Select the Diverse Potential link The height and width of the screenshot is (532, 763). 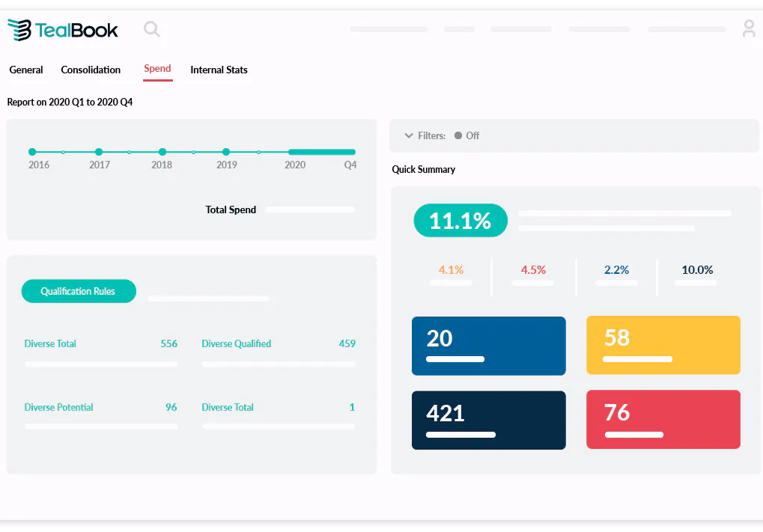pyautogui.click(x=58, y=407)
